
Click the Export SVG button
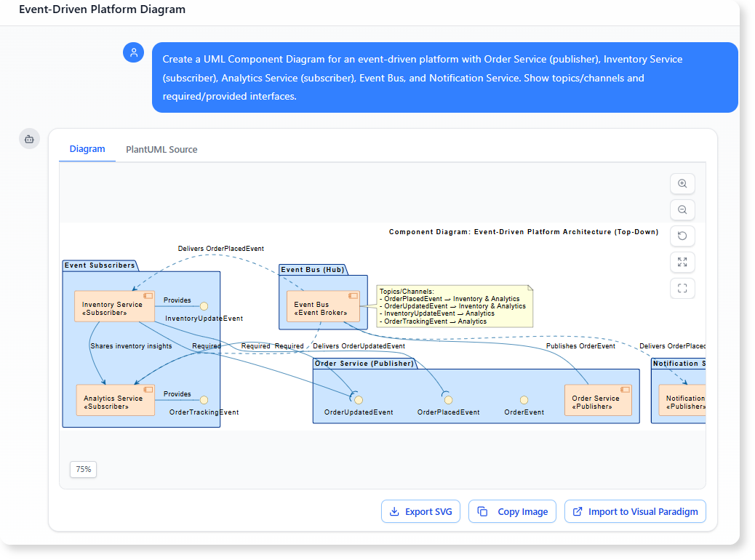point(420,511)
